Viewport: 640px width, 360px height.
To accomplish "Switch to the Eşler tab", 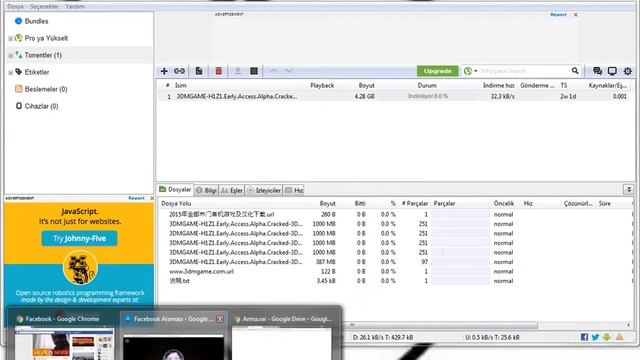I will pos(231,190).
